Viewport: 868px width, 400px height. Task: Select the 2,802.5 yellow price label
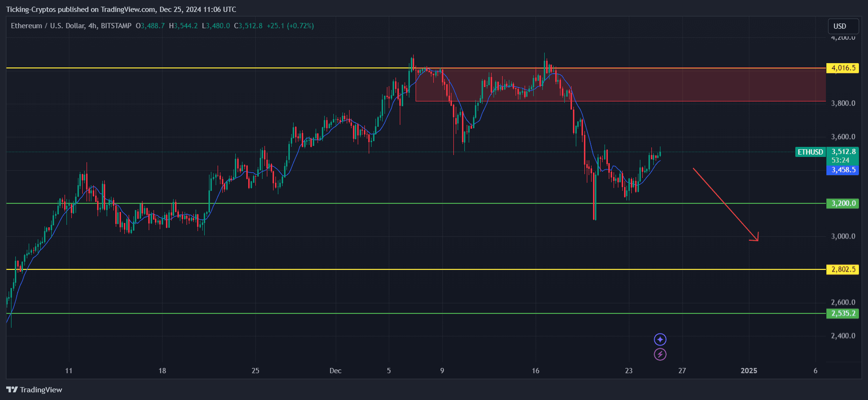pyautogui.click(x=843, y=269)
